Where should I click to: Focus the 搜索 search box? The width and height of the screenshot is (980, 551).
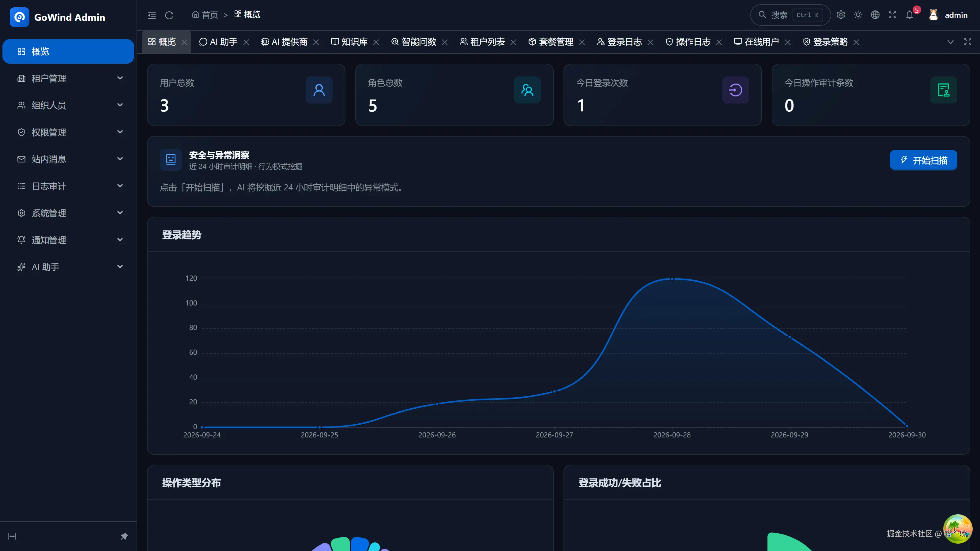click(790, 15)
